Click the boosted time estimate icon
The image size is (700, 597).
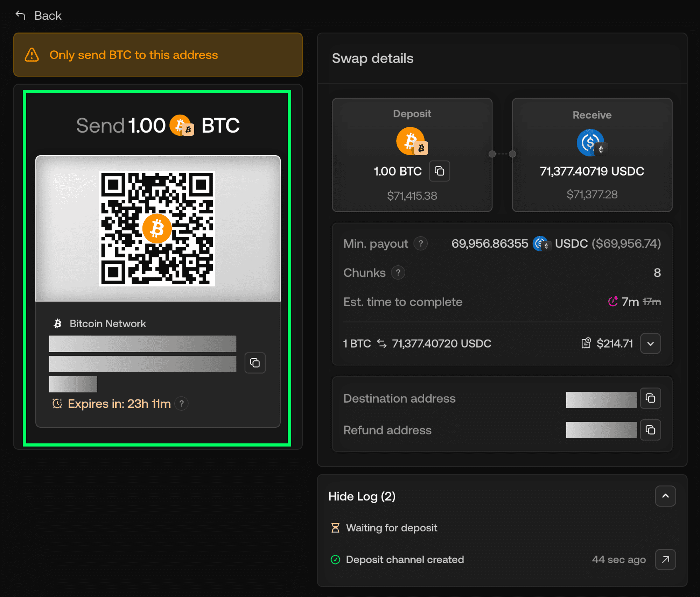613,301
